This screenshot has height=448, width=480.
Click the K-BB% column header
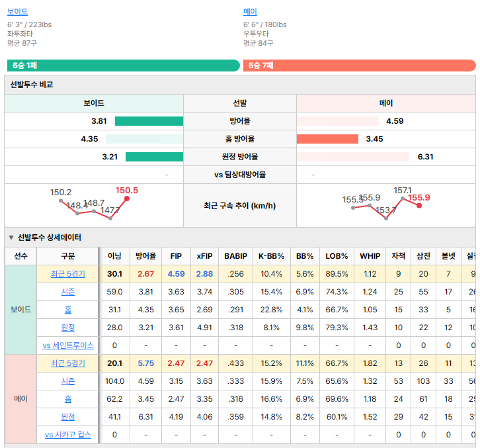(x=272, y=256)
